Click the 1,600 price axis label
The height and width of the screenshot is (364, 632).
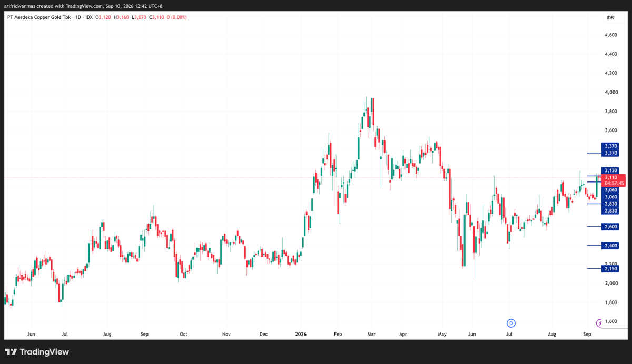pos(611,321)
